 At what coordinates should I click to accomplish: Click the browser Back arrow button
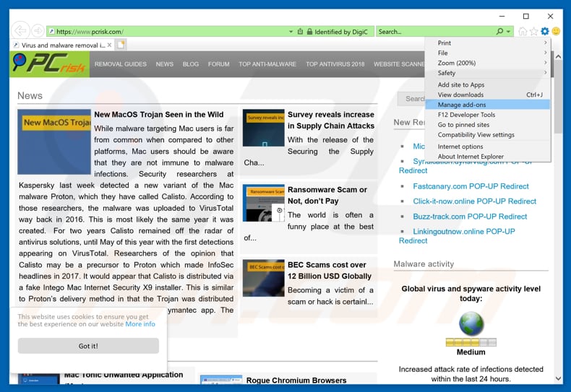point(20,31)
